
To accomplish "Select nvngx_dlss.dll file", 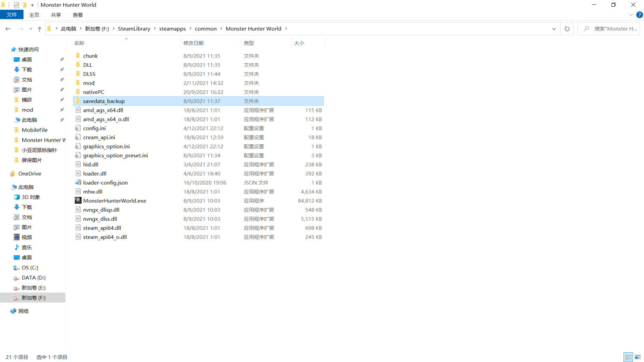I will [x=100, y=219].
